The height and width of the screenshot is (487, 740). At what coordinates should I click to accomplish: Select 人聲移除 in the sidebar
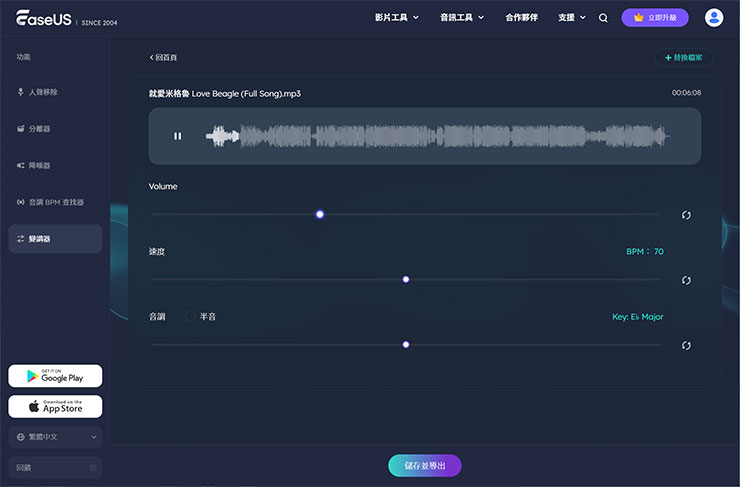[44, 92]
